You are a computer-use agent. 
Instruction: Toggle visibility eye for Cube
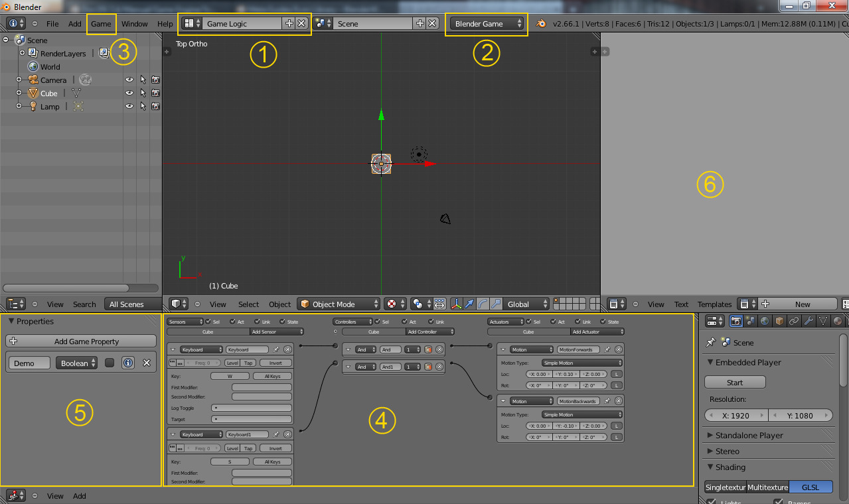click(x=129, y=93)
